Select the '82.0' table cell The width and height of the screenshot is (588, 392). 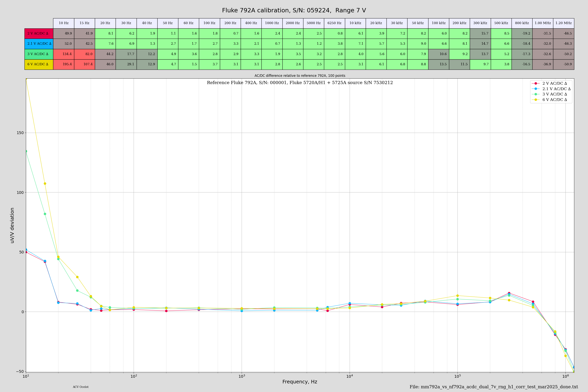pyautogui.click(x=84, y=54)
